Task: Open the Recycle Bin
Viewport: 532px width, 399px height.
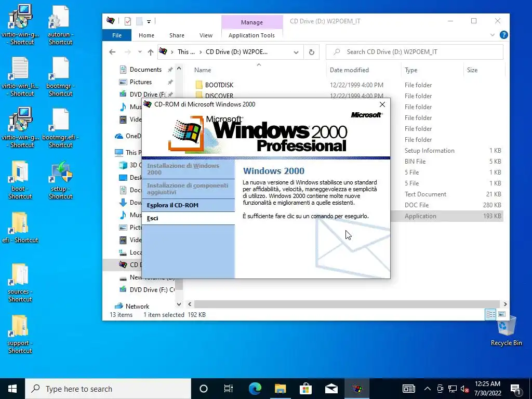Action: (x=506, y=331)
